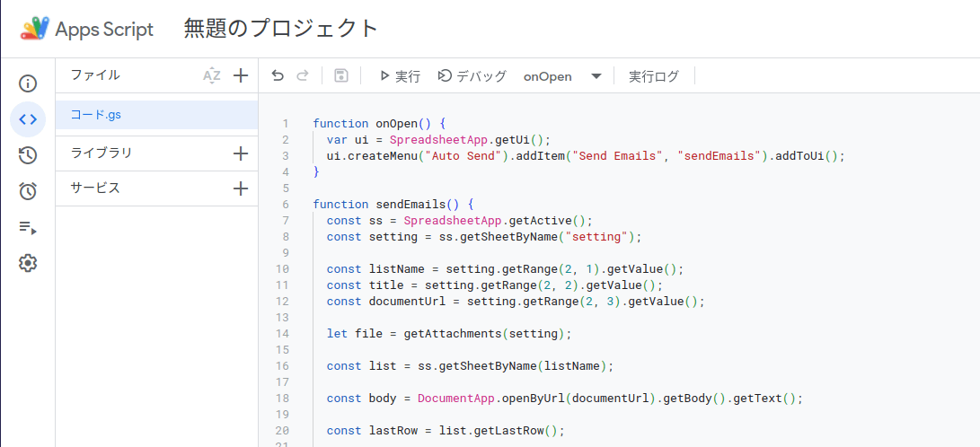Click the 'const lastRow' code line
The image size is (980, 447).
coord(446,431)
